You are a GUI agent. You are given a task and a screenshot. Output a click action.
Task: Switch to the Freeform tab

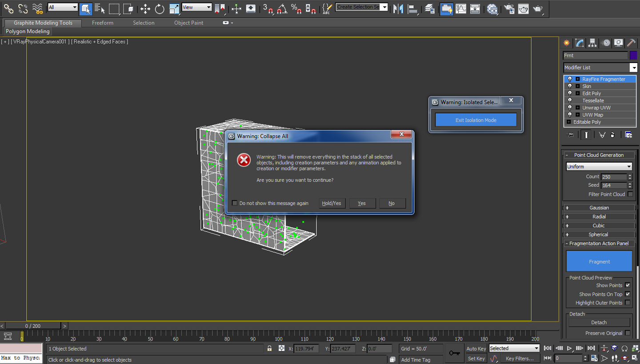pyautogui.click(x=103, y=23)
